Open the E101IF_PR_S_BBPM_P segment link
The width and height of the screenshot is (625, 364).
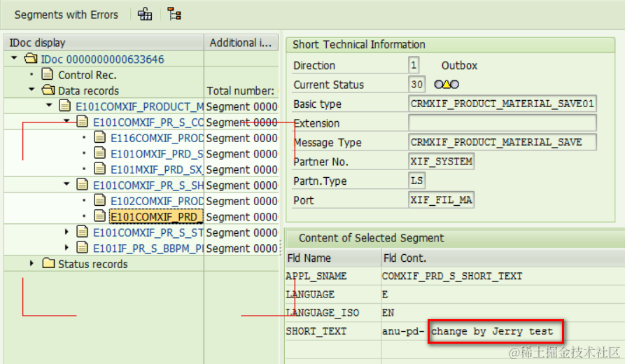pyautogui.click(x=148, y=248)
